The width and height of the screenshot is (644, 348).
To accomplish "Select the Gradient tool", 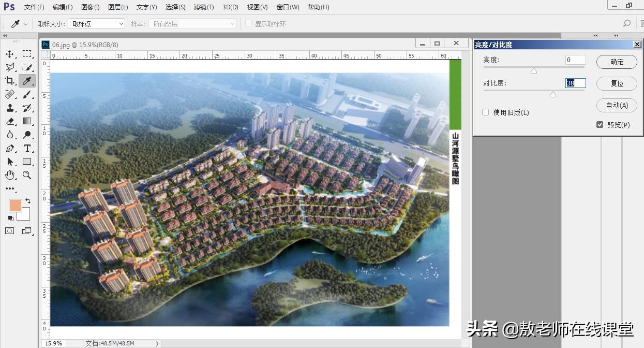I will click(27, 121).
